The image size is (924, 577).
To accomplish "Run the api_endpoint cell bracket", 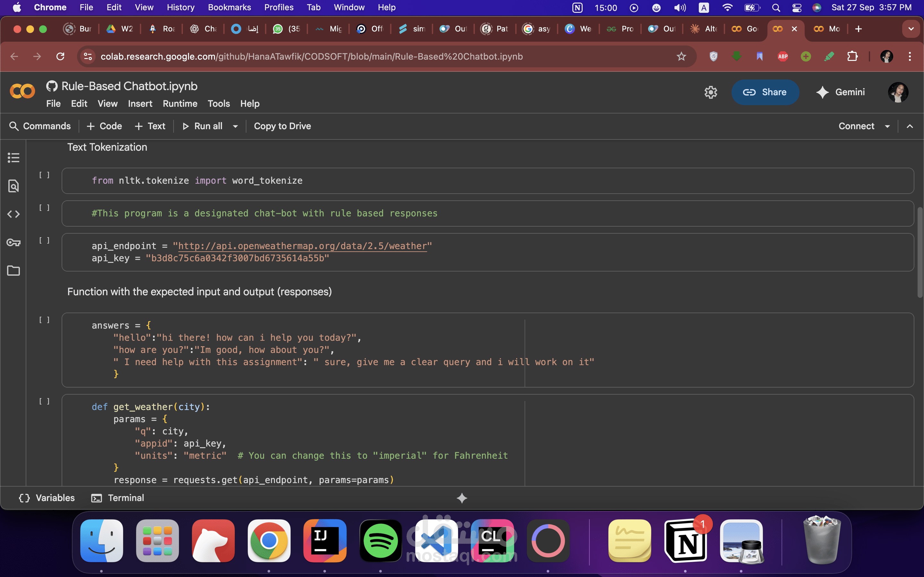I will 44,240.
